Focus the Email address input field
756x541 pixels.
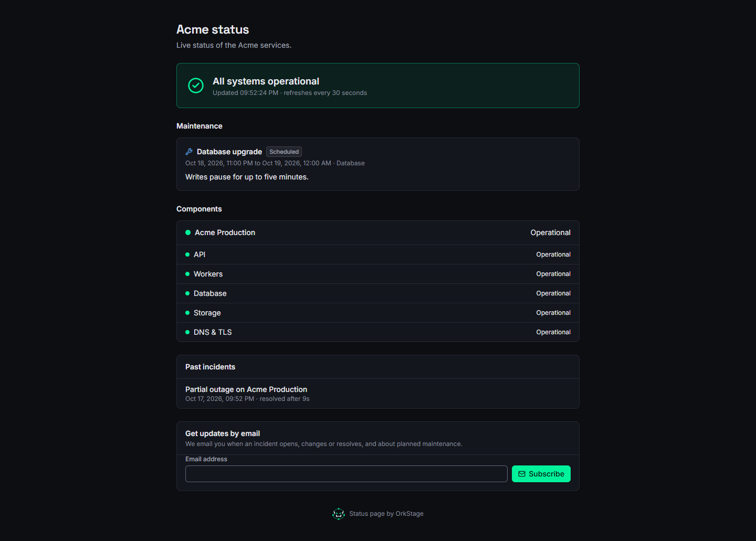pos(346,474)
